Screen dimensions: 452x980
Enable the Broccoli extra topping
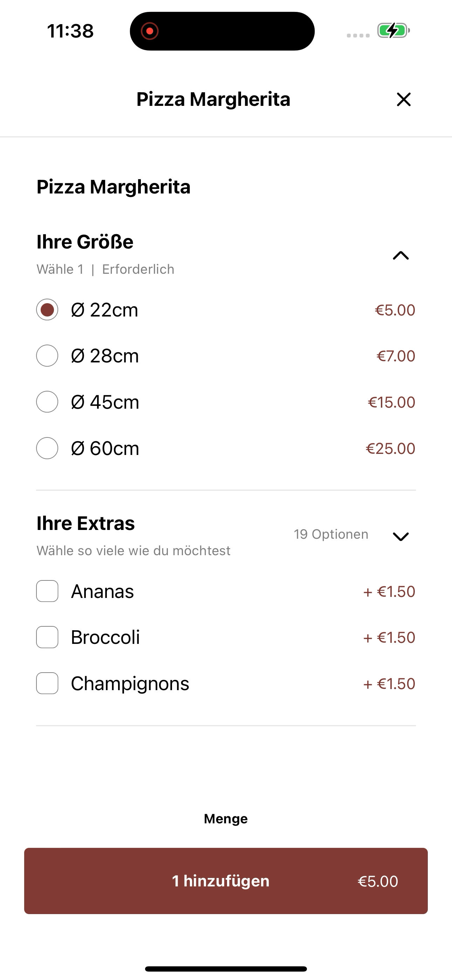[x=47, y=637]
